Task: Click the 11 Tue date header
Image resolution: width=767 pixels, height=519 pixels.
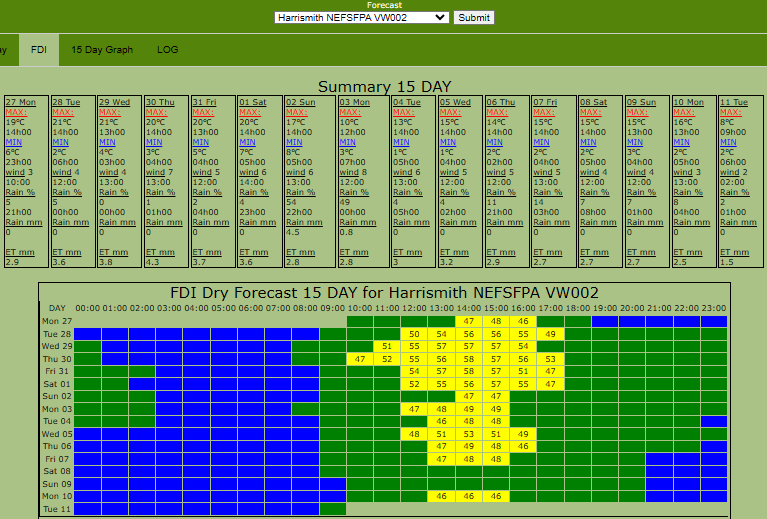Action: 736,102
